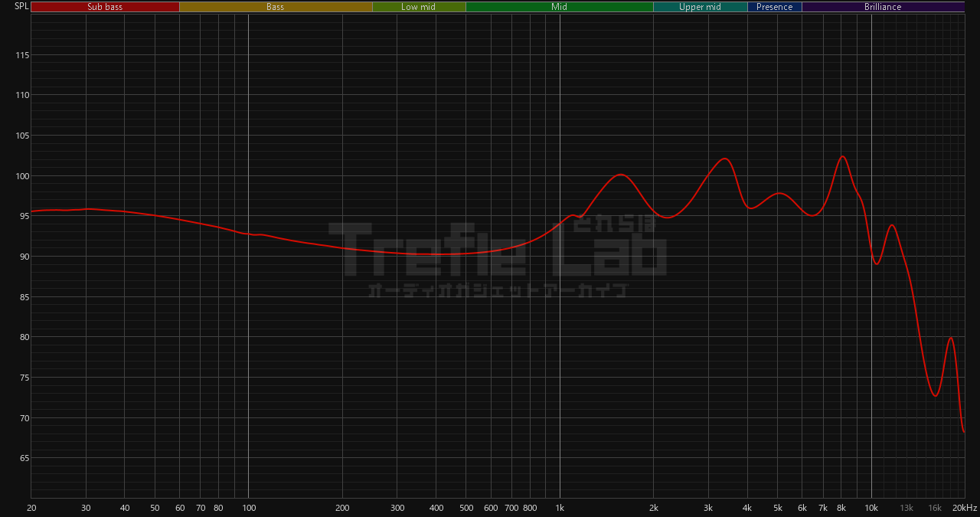Click the 20kHz label at axis end
980x517 pixels.
click(964, 509)
